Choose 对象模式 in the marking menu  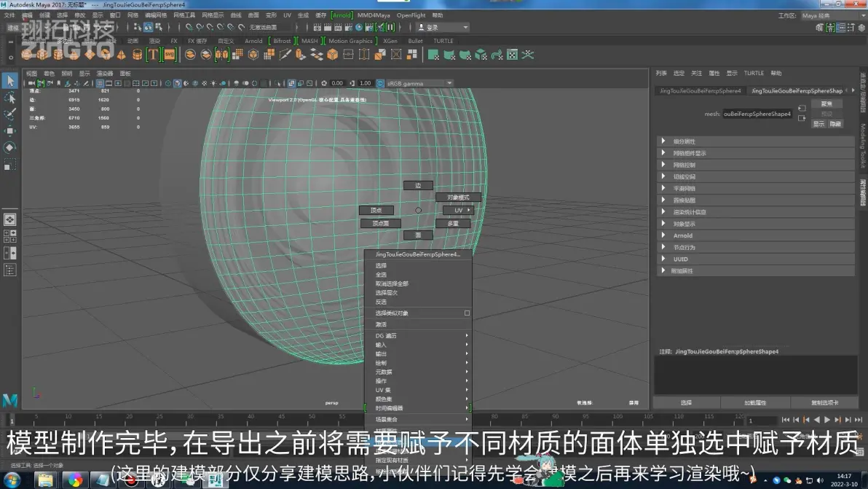click(458, 197)
